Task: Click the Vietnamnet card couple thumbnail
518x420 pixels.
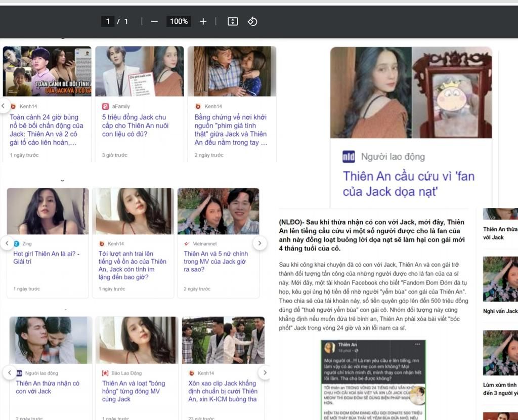Action: 219,211
